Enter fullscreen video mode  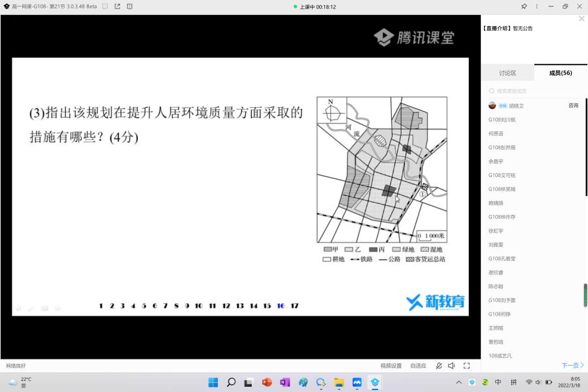466,366
